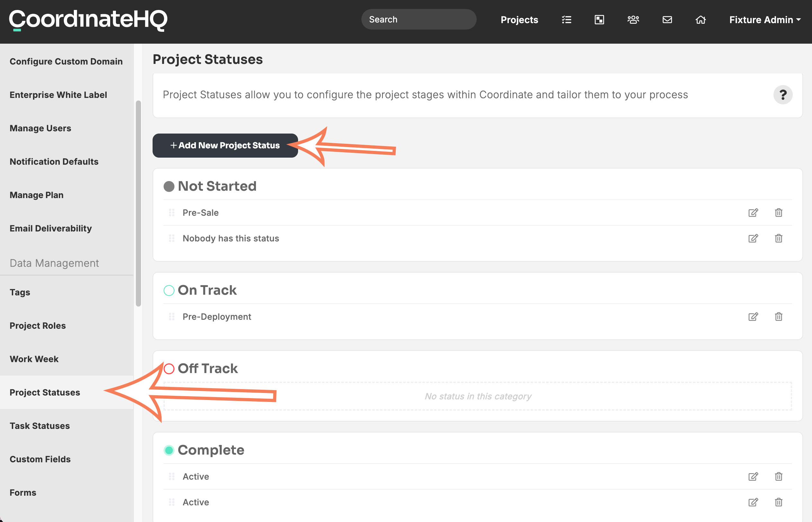Open the task list icon in header
The width and height of the screenshot is (812, 522).
click(x=567, y=20)
